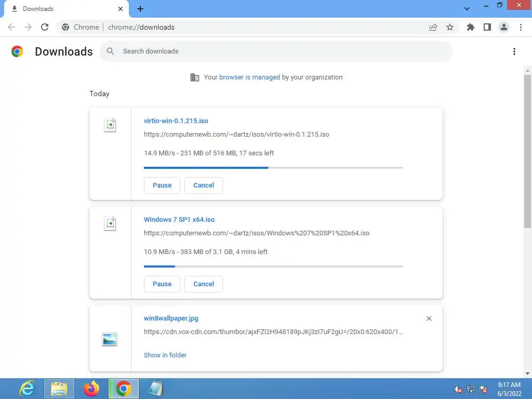Click the virtio-win ISO file icon
The width and height of the screenshot is (532, 399).
(110, 125)
